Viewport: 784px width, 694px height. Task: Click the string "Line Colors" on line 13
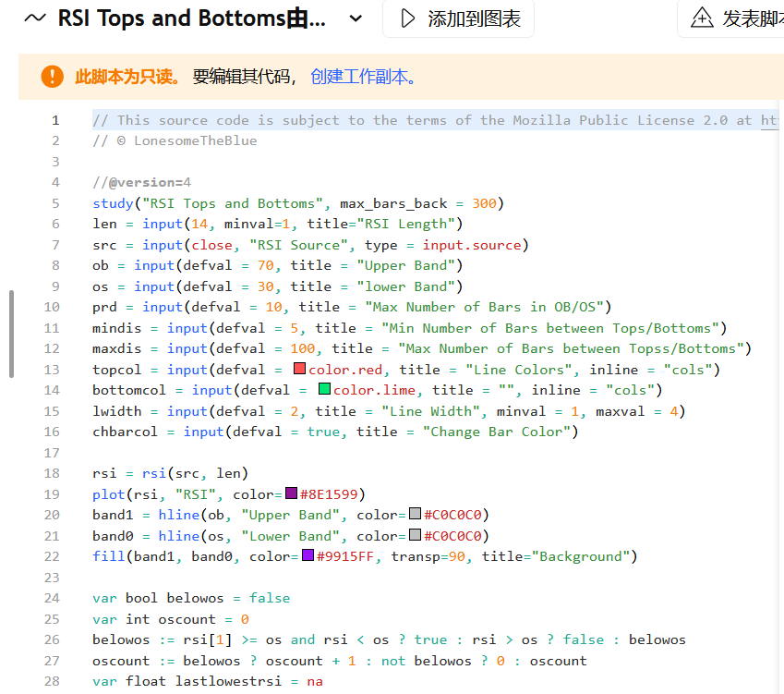[x=518, y=370]
